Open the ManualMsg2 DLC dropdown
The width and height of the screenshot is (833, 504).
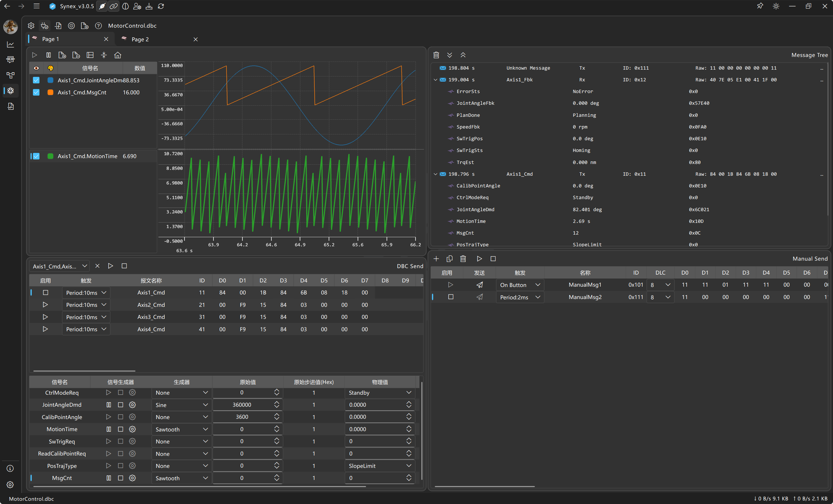[660, 297]
